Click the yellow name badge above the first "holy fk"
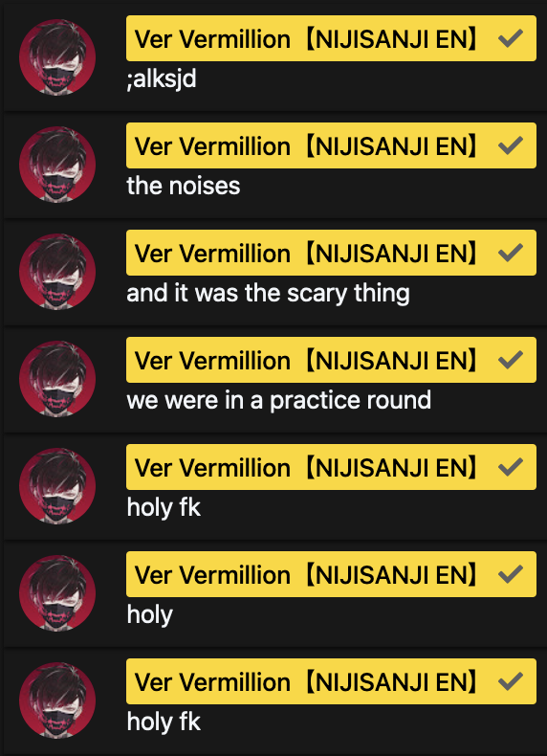 [x=331, y=467]
